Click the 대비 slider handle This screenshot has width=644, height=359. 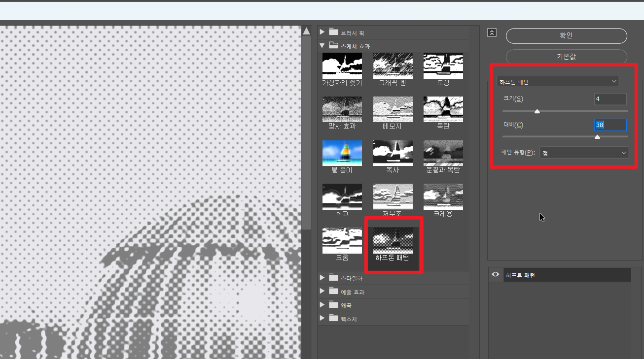click(x=597, y=137)
